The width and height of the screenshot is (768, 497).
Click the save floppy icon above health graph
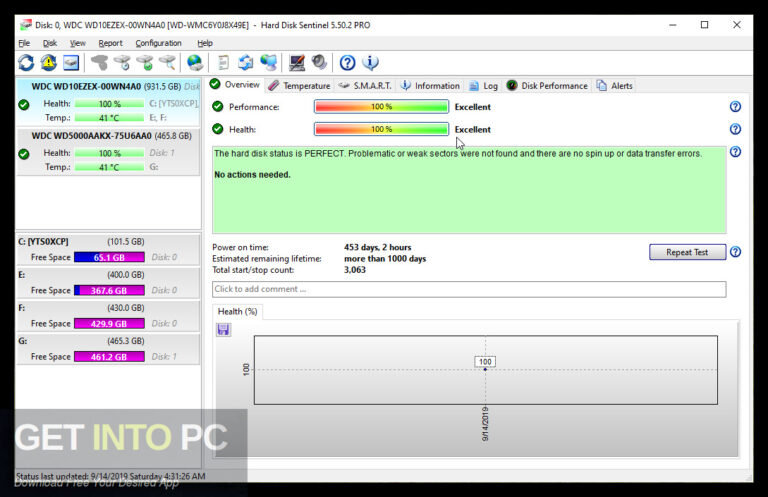click(x=223, y=330)
